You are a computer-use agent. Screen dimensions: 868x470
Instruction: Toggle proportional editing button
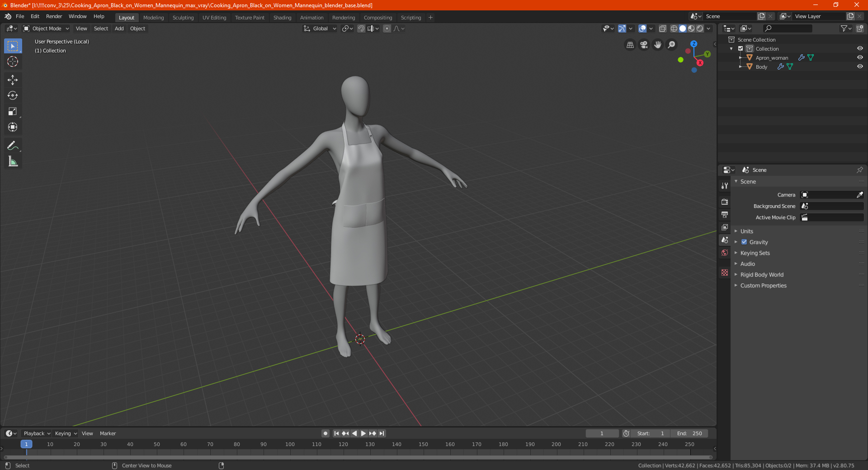pos(387,28)
